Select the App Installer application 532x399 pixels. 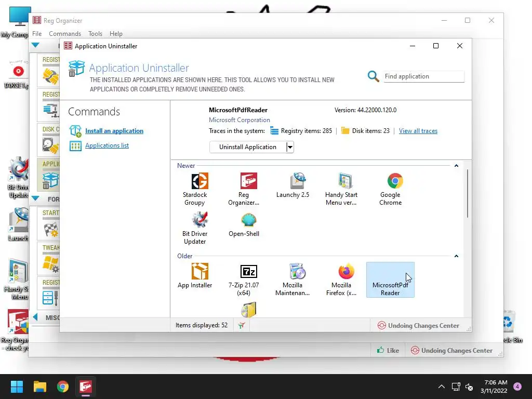click(195, 276)
